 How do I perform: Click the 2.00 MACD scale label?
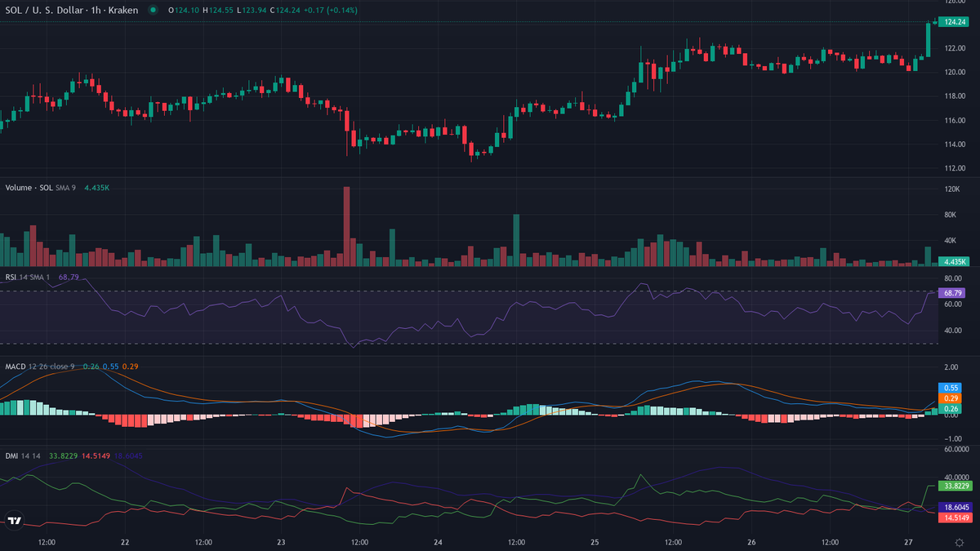point(951,367)
